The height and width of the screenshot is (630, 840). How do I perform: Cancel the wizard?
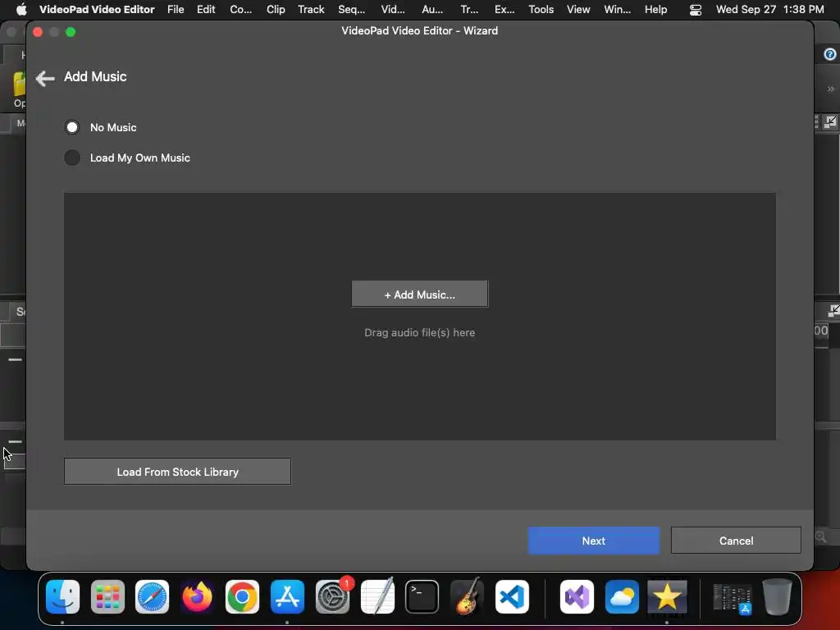click(736, 541)
